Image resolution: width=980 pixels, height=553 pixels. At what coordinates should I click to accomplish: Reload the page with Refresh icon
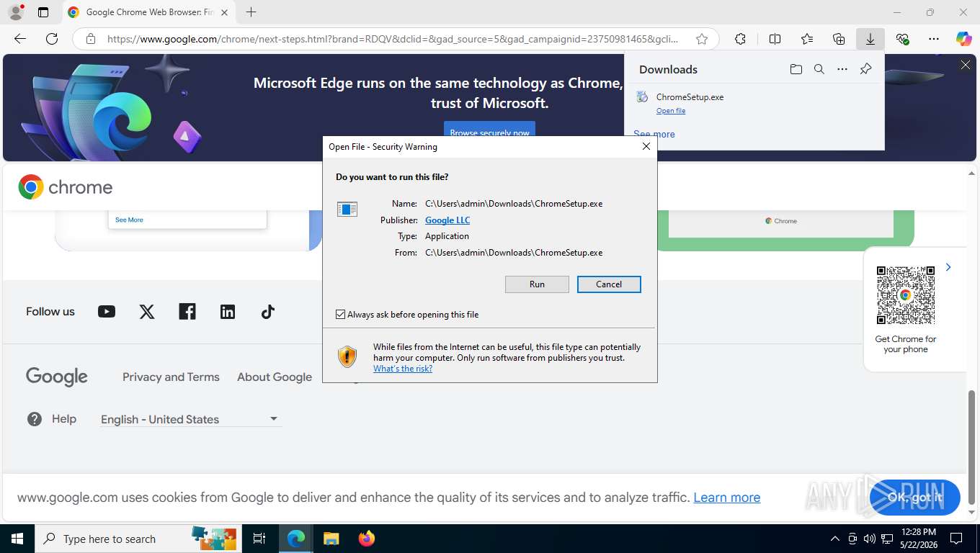(x=52, y=39)
